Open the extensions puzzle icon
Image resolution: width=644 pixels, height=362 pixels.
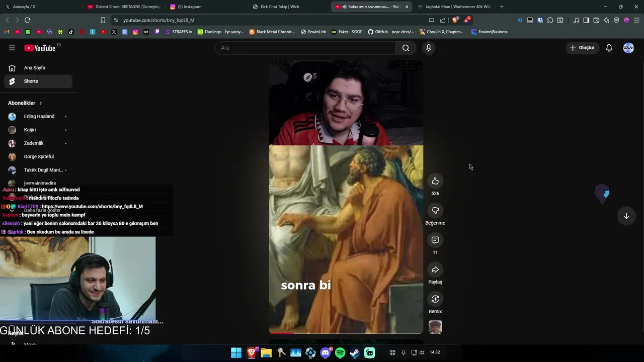(x=550, y=20)
